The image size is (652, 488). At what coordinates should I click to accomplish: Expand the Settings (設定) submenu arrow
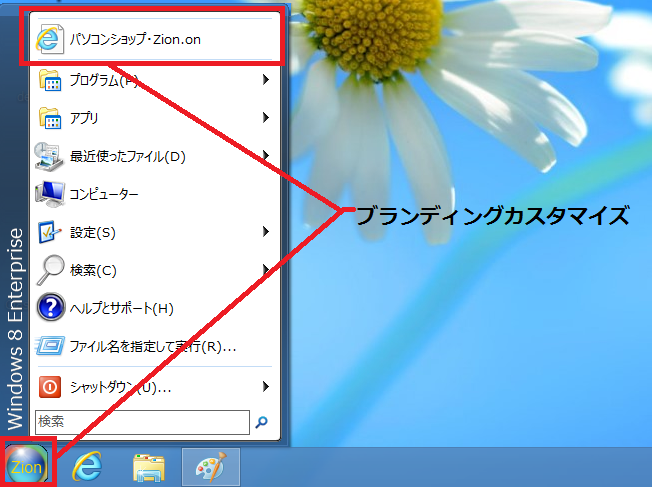coord(266,232)
